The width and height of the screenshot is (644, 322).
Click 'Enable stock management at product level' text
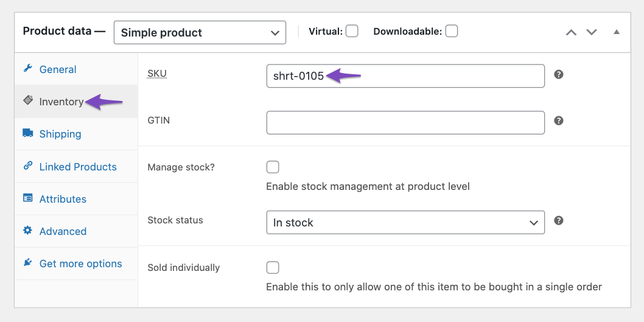(x=368, y=186)
